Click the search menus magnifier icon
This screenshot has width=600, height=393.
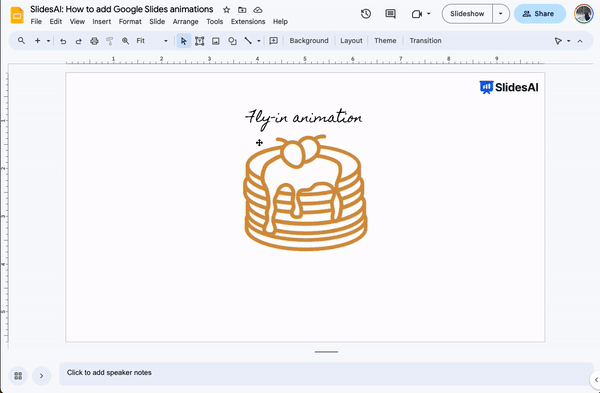tap(21, 41)
